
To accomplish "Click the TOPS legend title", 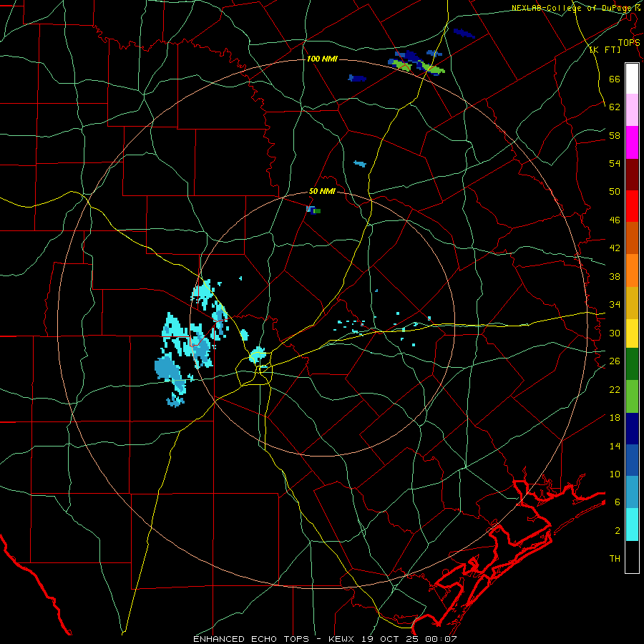I will pos(629,43).
